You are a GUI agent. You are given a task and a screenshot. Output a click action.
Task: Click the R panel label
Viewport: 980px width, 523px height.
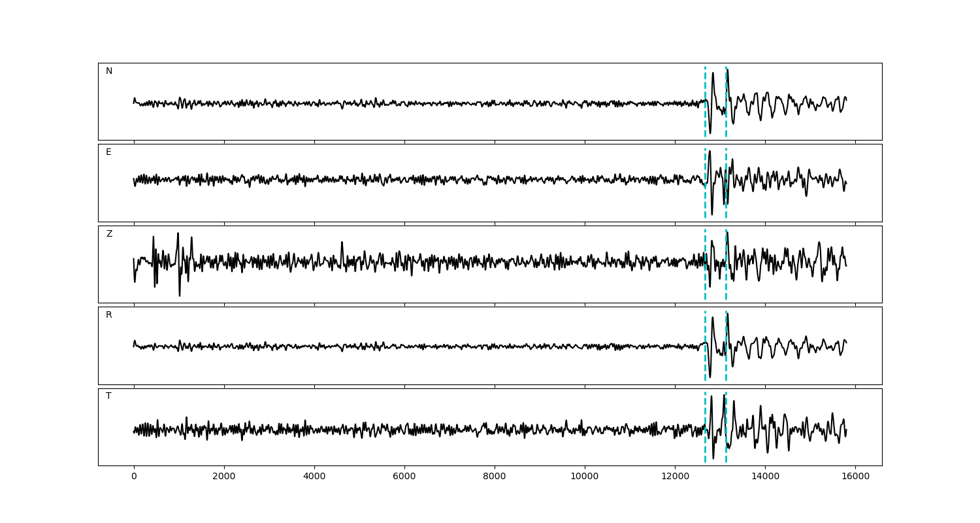coord(109,315)
